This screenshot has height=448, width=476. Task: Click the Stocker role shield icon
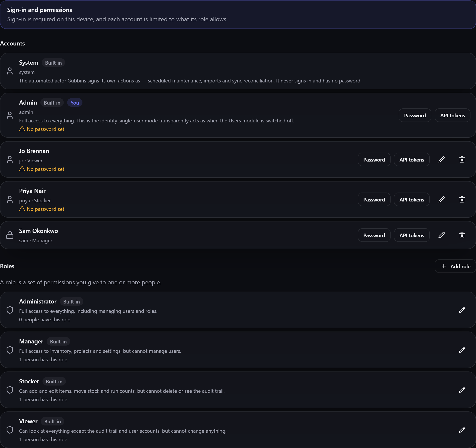(x=10, y=390)
